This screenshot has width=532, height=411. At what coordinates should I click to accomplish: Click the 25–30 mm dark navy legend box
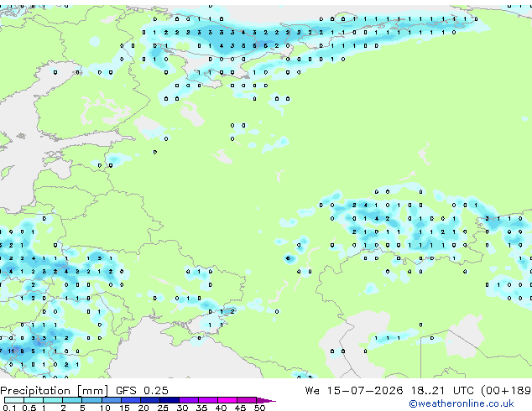pyautogui.click(x=170, y=400)
